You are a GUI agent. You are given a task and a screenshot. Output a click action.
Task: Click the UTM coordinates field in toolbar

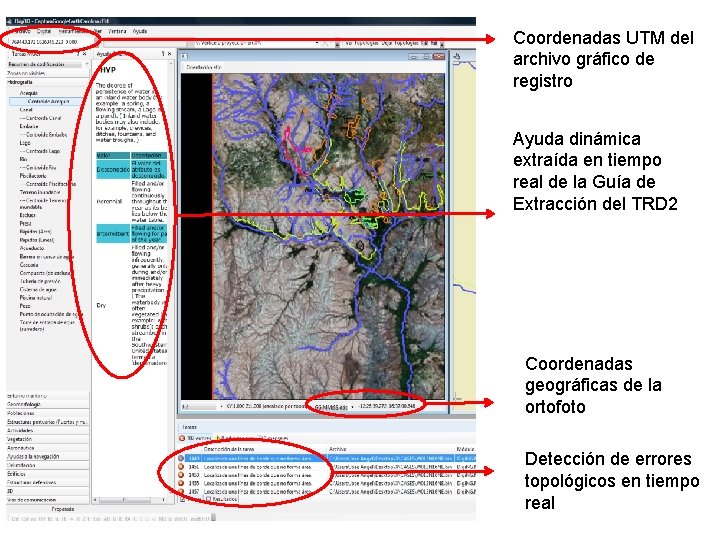[x=53, y=42]
